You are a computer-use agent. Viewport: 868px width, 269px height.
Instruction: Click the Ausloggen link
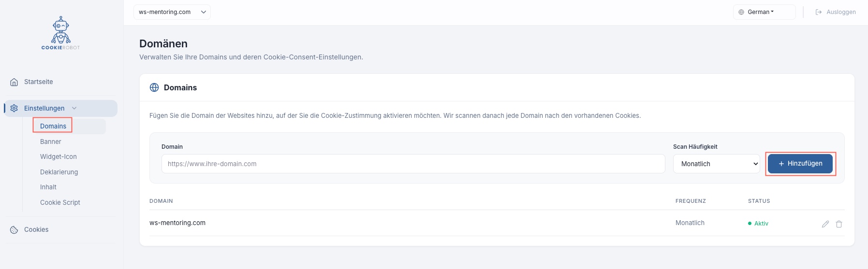[841, 12]
